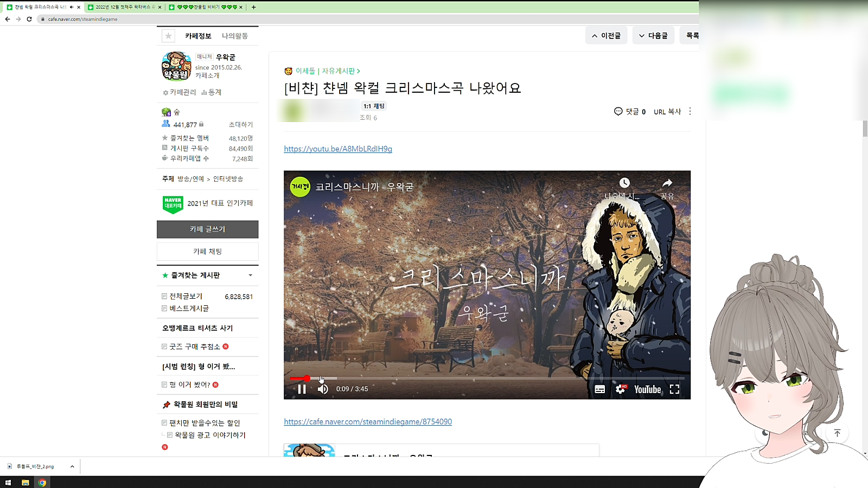Open a new browser tab with plus
This screenshot has height=488, width=868.
[x=253, y=7]
